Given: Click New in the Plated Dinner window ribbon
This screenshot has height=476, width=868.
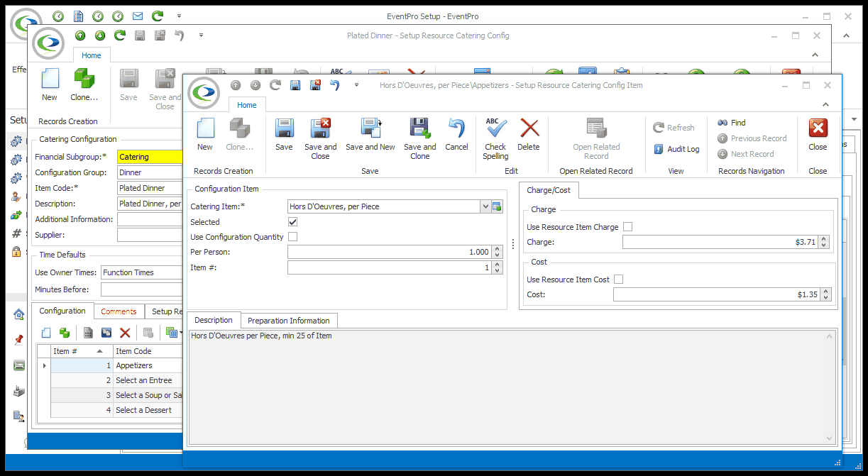Looking at the screenshot, I should coord(50,85).
